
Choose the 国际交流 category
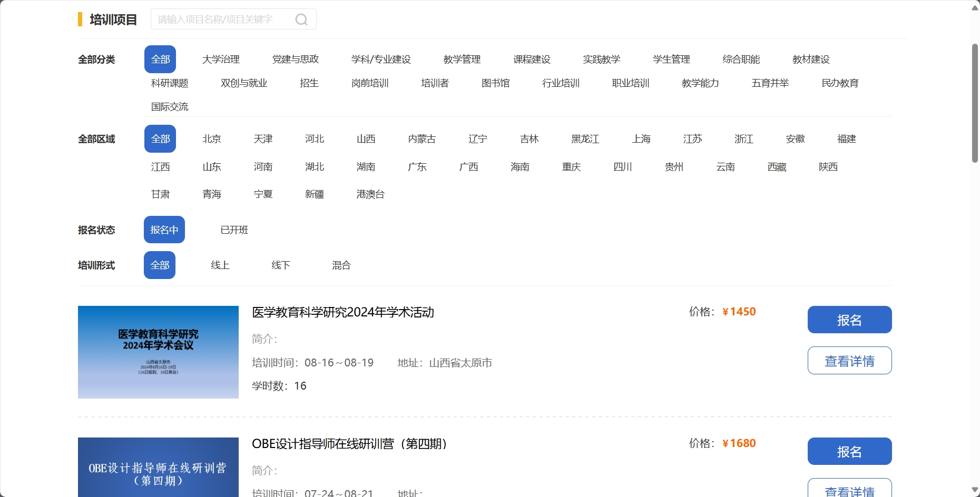169,107
